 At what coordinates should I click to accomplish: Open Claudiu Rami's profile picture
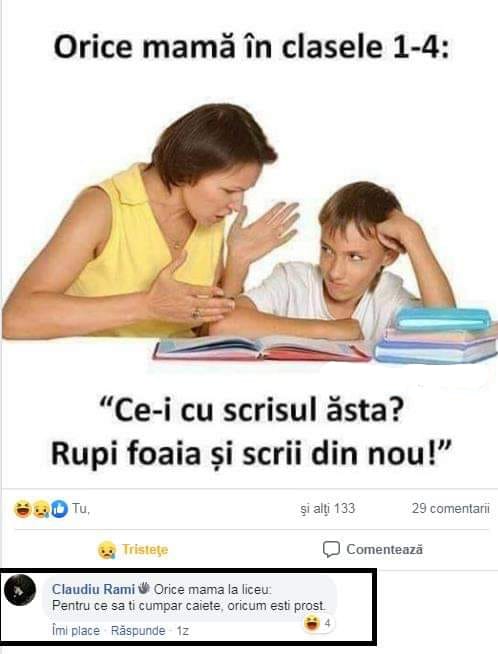pyautogui.click(x=20, y=590)
